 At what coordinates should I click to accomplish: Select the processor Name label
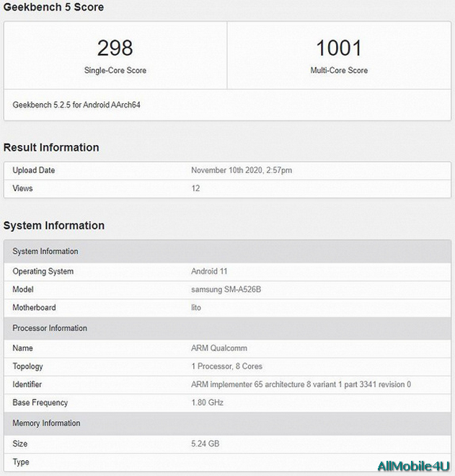pyautogui.click(x=23, y=348)
